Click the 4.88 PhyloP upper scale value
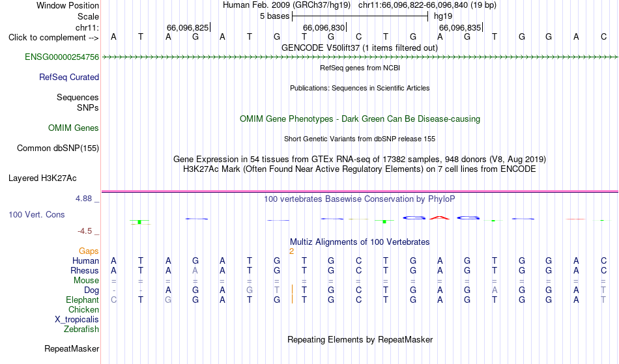 (83, 199)
